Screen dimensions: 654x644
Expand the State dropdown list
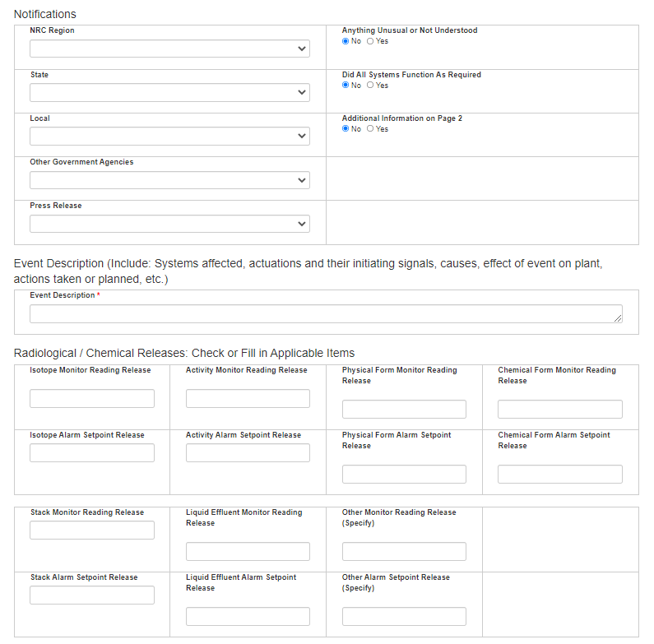(169, 92)
